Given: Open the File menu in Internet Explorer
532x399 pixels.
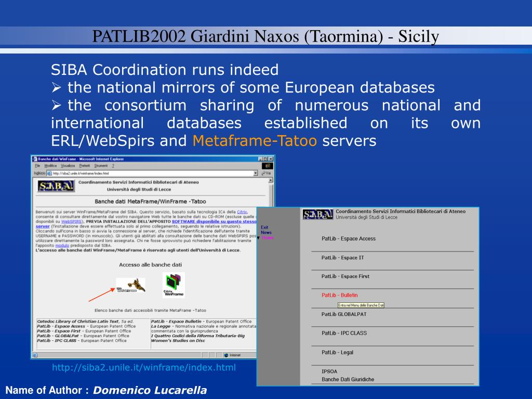Looking at the screenshot, I should (x=37, y=166).
